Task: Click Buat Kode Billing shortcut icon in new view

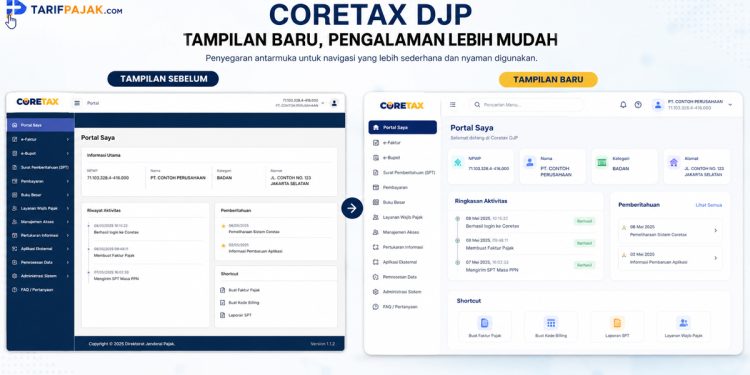Action: [551, 323]
